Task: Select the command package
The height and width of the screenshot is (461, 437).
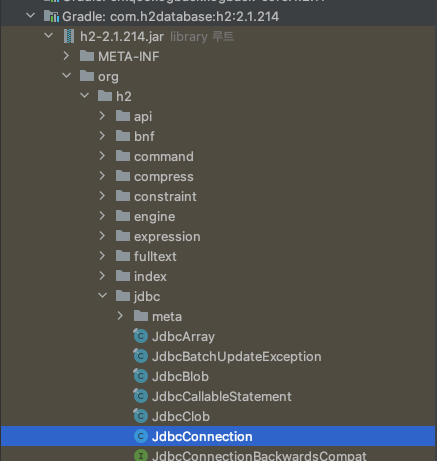Action: (164, 157)
